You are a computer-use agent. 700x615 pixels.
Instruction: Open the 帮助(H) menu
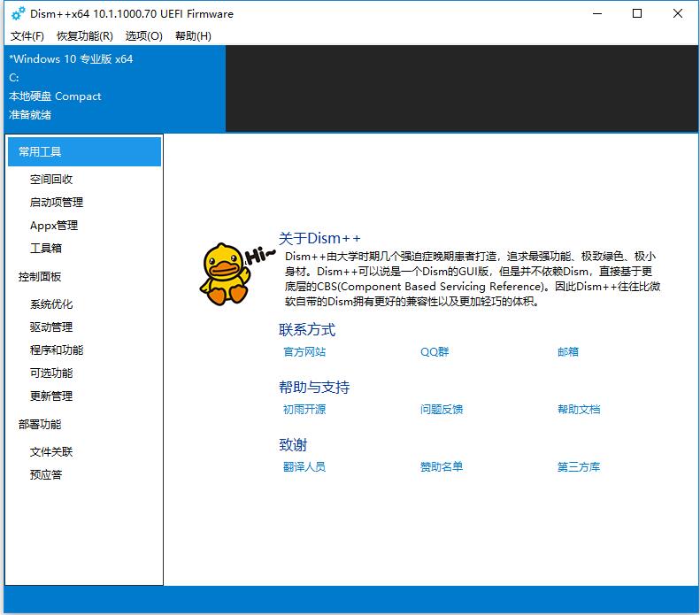point(193,36)
